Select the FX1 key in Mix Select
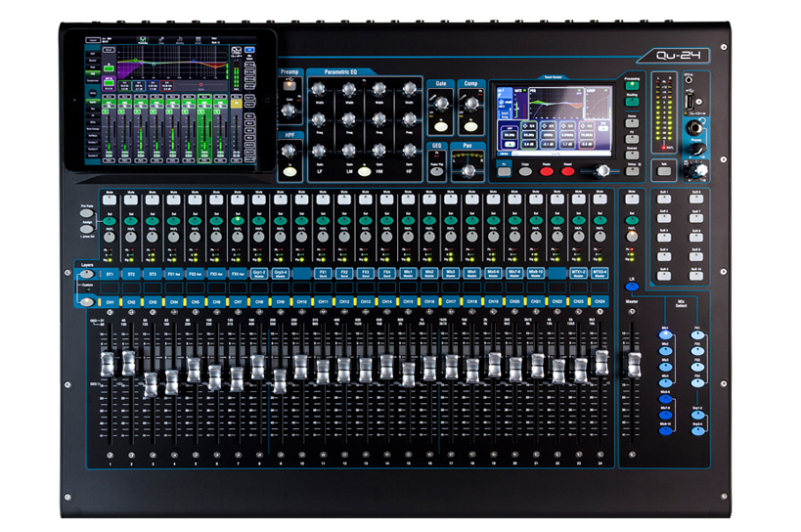The image size is (801, 532). tap(697, 335)
